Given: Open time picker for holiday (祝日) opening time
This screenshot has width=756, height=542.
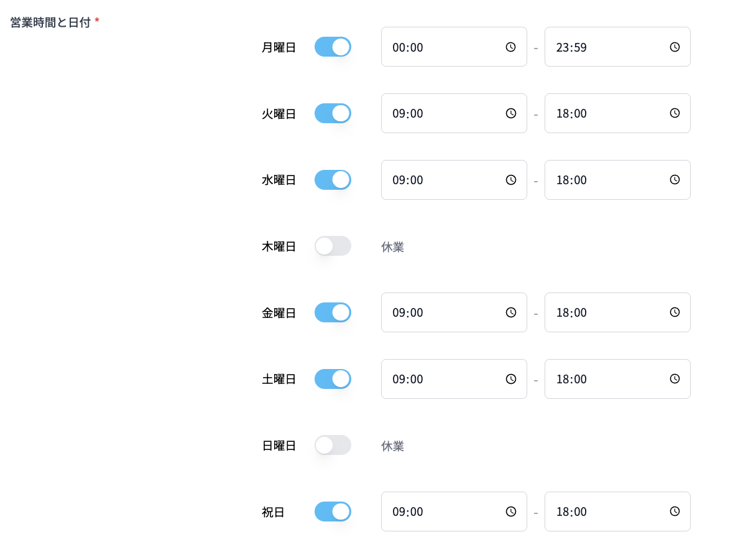Looking at the screenshot, I should pyautogui.click(x=511, y=512).
